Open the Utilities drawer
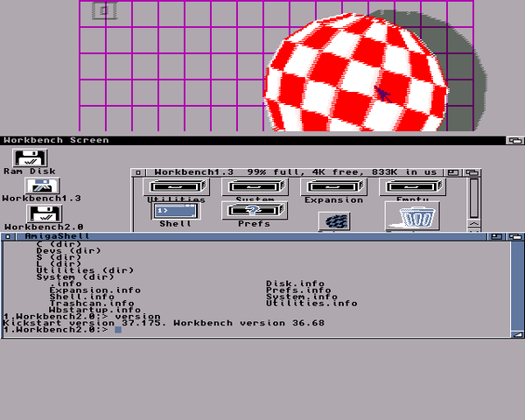Viewport: 525px width, 420px height. pyautogui.click(x=176, y=186)
